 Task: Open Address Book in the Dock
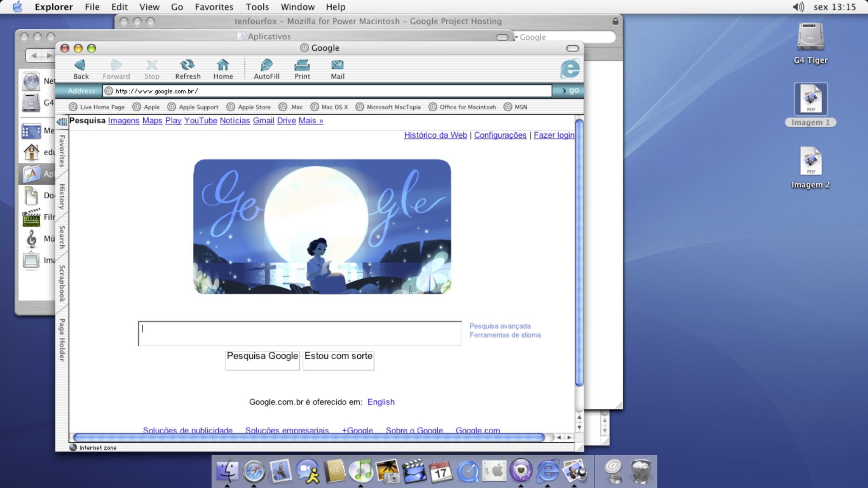click(334, 471)
